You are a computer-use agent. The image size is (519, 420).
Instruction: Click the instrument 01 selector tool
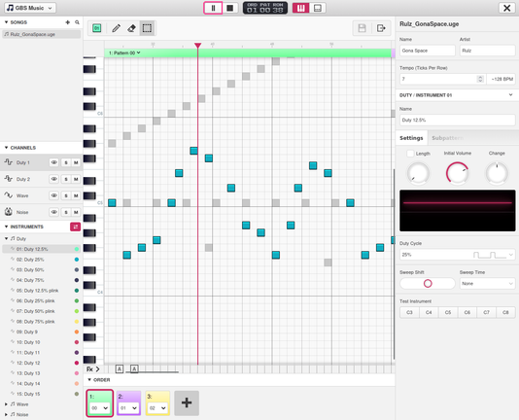click(96, 28)
